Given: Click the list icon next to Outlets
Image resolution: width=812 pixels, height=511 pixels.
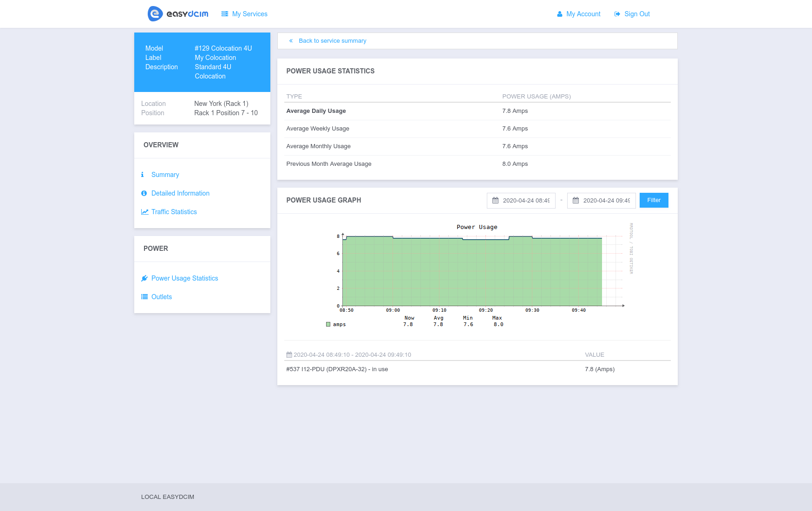Looking at the screenshot, I should (x=144, y=296).
